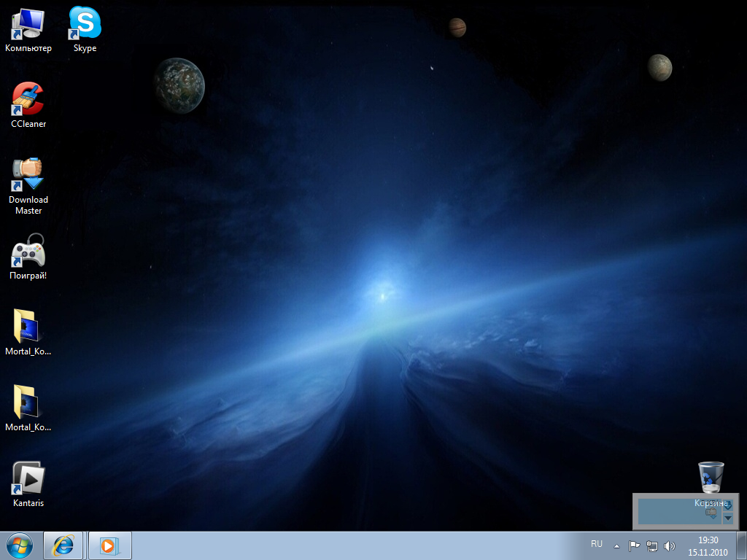Launch Internet Explorer from the taskbar
This screenshot has width=747, height=560.
coord(64,545)
